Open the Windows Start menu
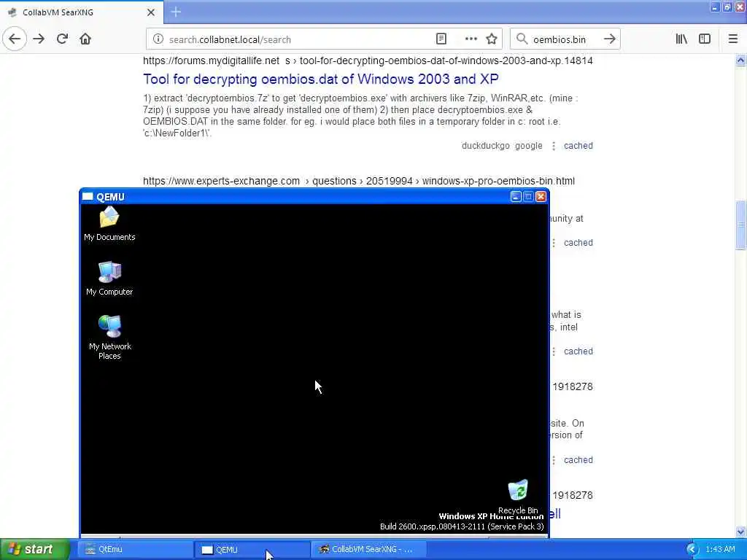Image resolution: width=747 pixels, height=560 pixels. point(35,550)
